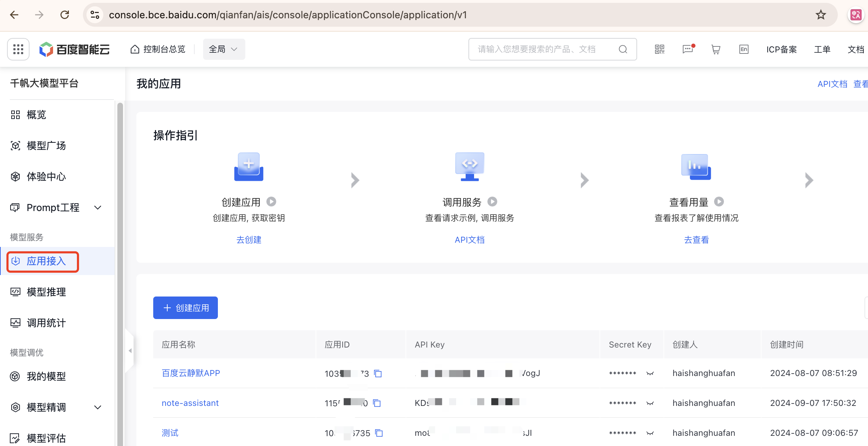
Task: Click the sidebar vertical scrollbar
Action: [x=120, y=274]
